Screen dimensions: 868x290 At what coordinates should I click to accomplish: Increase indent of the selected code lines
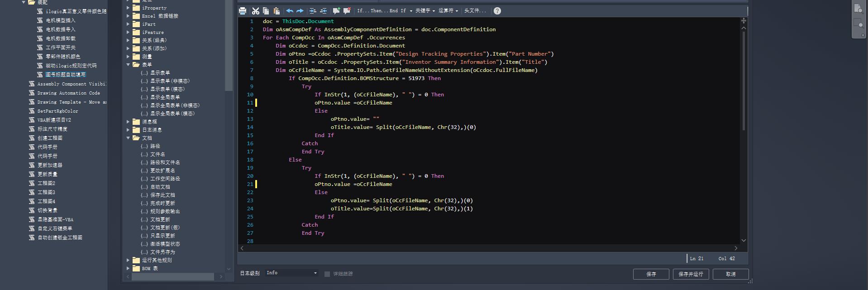click(x=313, y=11)
